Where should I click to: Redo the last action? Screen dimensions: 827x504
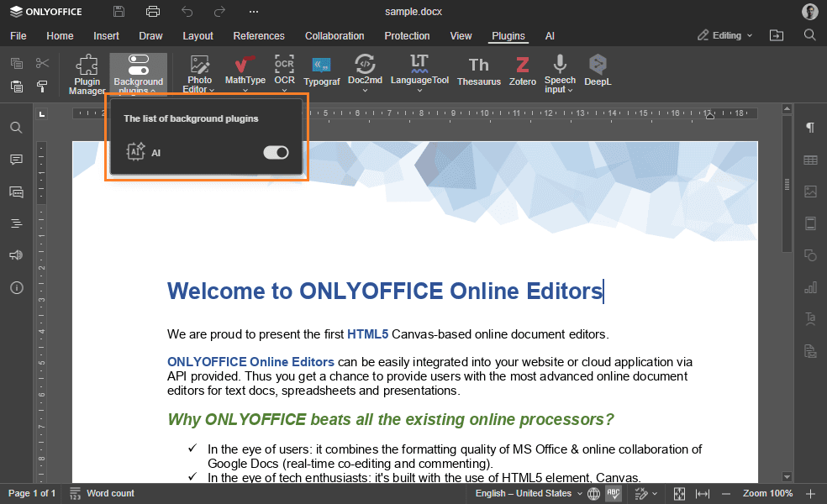(219, 12)
